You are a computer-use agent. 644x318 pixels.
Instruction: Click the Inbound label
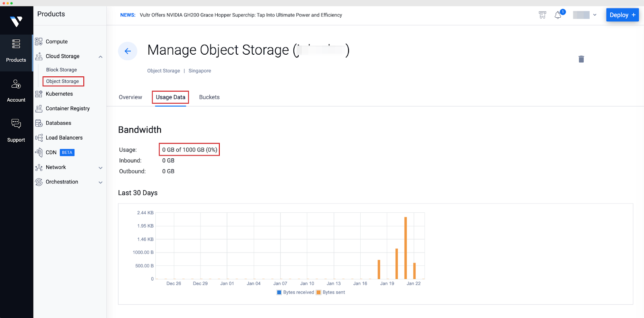[x=130, y=160]
